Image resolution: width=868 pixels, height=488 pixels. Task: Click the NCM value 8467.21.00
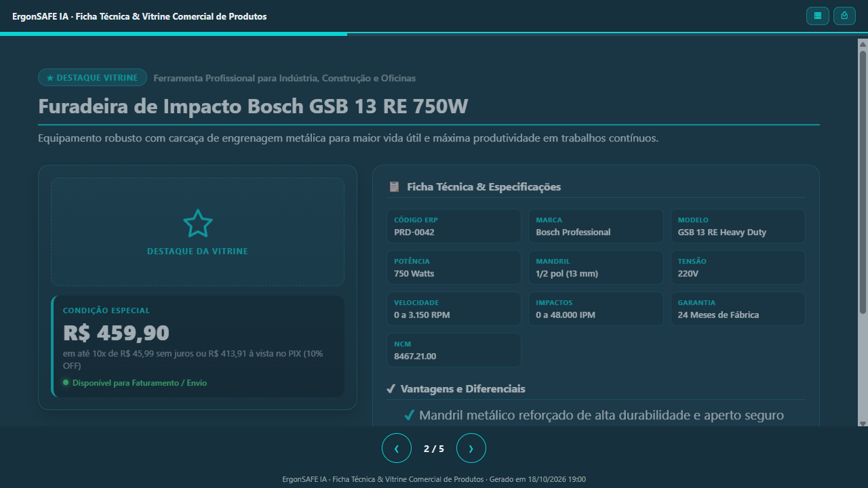(415, 356)
